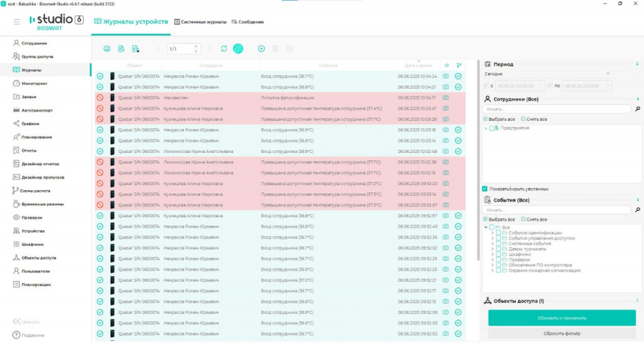Expand Обновление ПО контроллера tree node
The height and width of the screenshot is (346, 644).
[x=492, y=265]
